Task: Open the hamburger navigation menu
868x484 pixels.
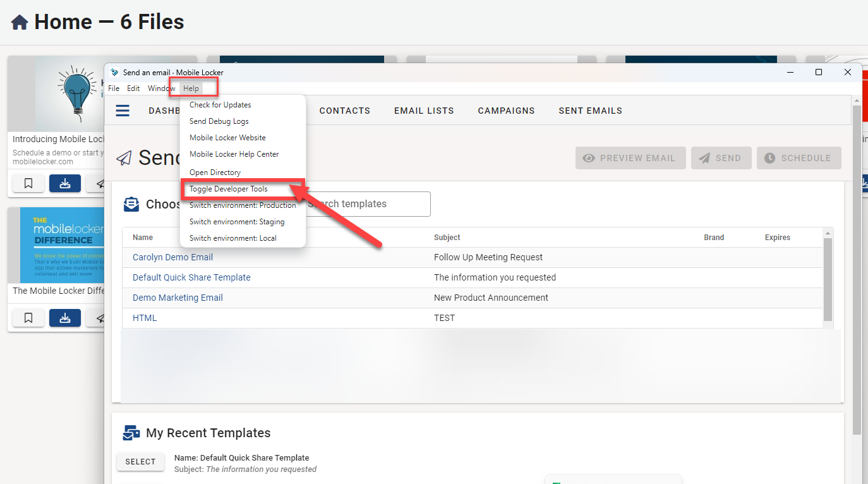Action: tap(123, 111)
